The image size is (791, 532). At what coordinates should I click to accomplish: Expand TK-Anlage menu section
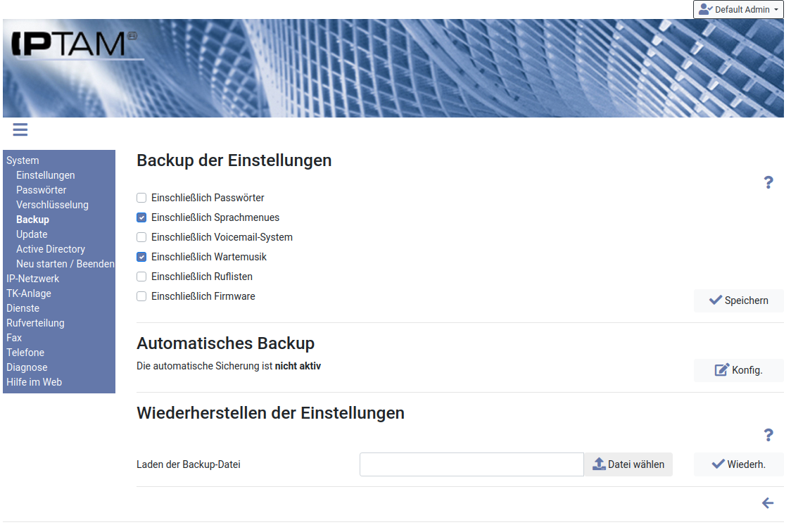click(x=29, y=293)
